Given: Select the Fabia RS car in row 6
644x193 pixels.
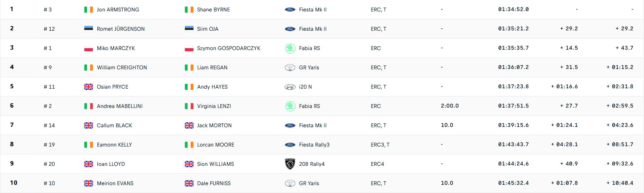Looking at the screenshot, I should 310,106.
